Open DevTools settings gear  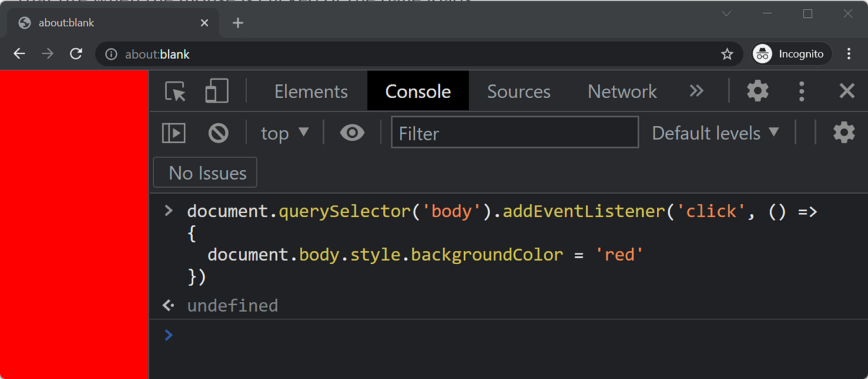(757, 91)
